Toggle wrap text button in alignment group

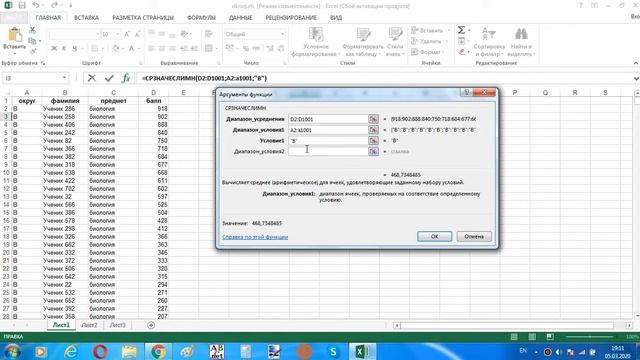209,34
